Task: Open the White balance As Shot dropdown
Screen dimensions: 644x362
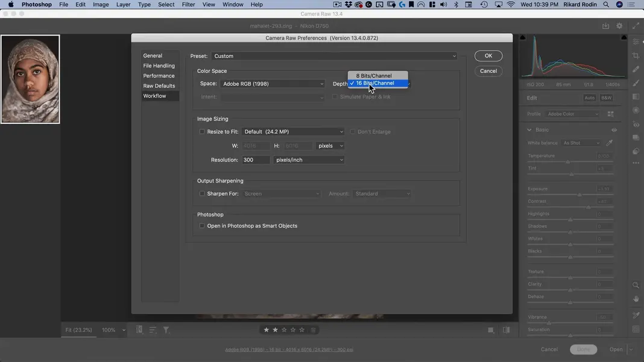Action: pyautogui.click(x=581, y=143)
